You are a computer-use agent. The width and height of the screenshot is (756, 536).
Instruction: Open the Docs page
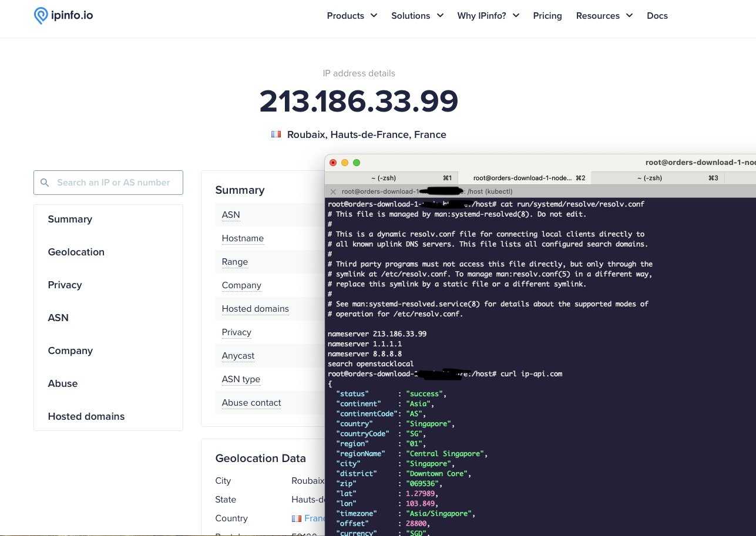point(657,16)
